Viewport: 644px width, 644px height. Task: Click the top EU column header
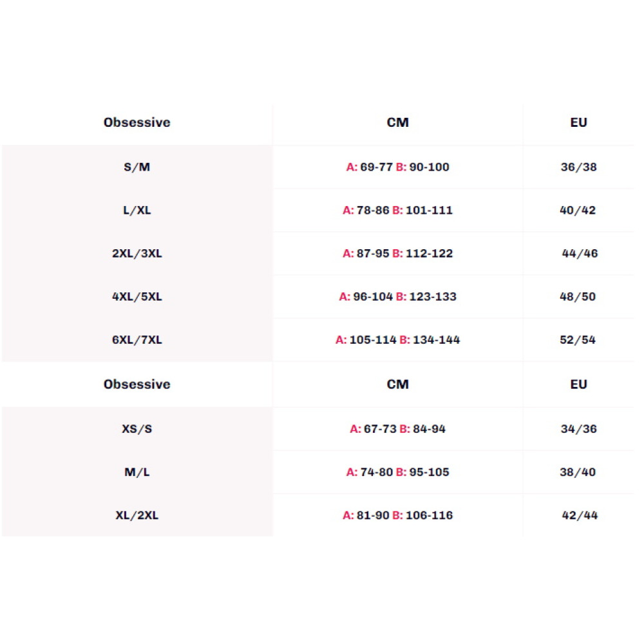(578, 122)
